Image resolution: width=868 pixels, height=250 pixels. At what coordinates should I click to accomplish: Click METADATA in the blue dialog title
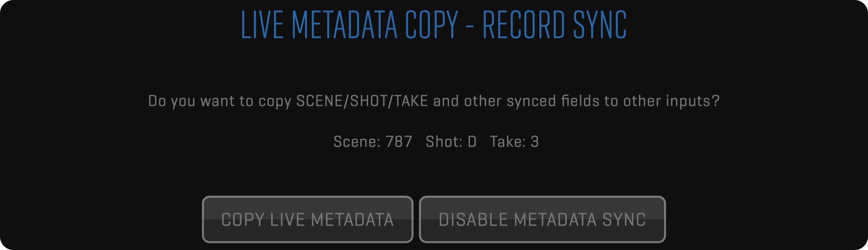[x=344, y=25]
